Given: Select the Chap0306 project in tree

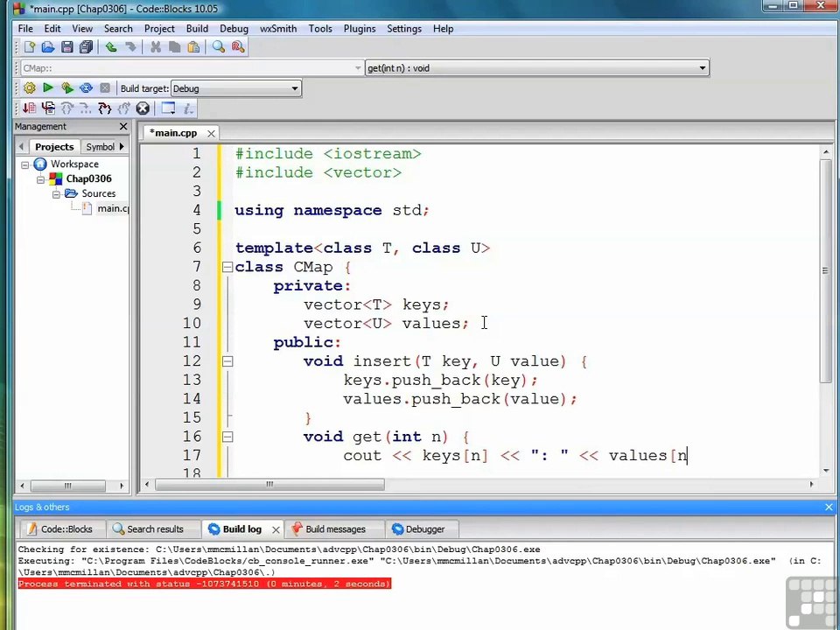Looking at the screenshot, I should point(88,178).
